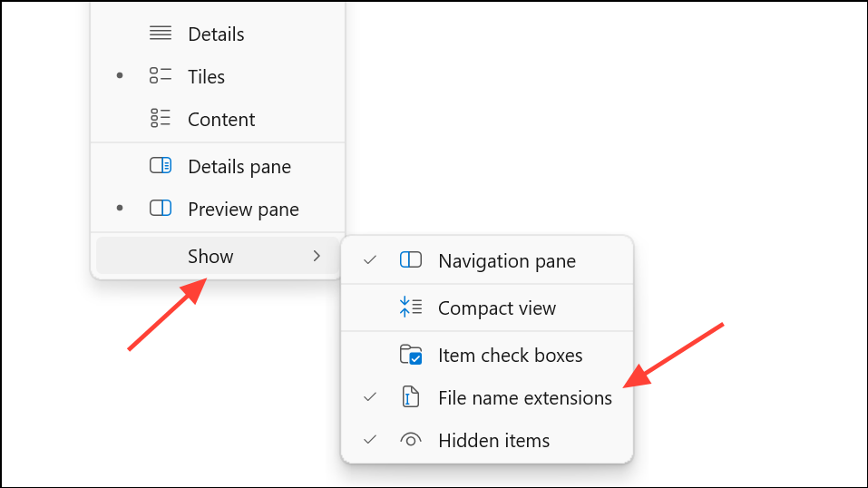Image resolution: width=868 pixels, height=488 pixels.
Task: Click the Hidden items eye icon
Action: 411,441
